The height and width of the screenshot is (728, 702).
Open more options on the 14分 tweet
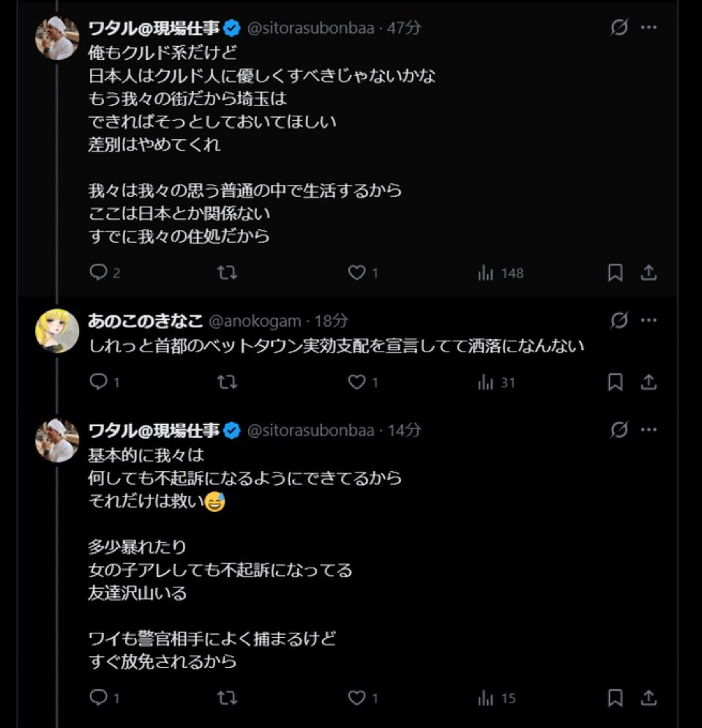pyautogui.click(x=649, y=430)
